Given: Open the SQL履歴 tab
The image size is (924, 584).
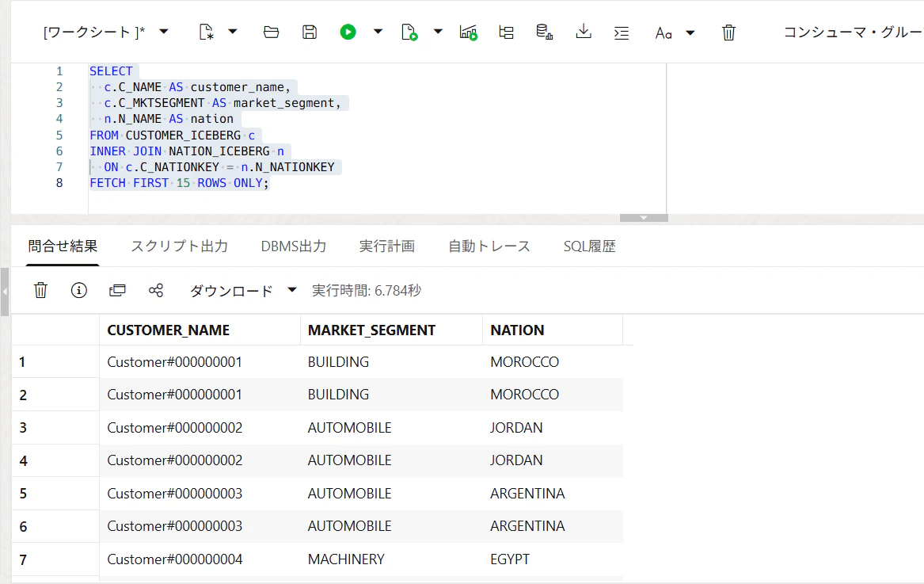Looking at the screenshot, I should pyautogui.click(x=589, y=246).
